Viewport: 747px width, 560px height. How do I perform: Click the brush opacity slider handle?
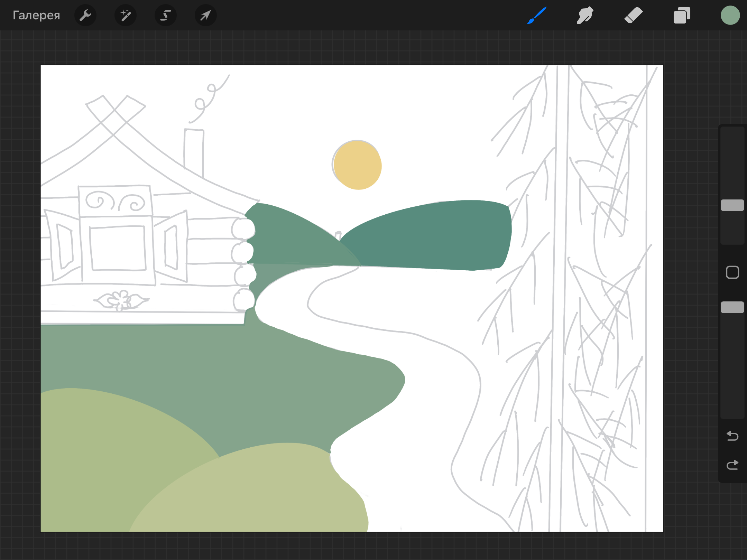click(x=732, y=307)
